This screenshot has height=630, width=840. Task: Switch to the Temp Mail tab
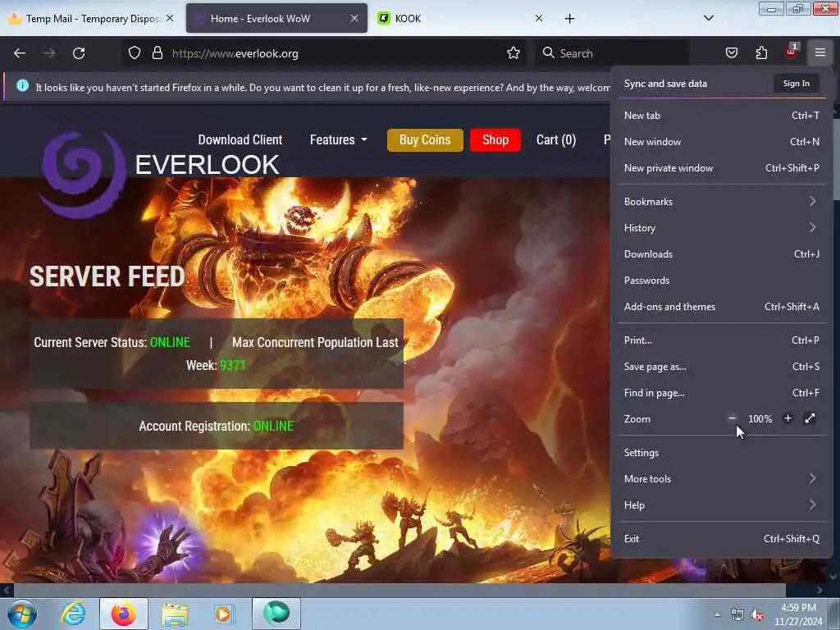click(91, 19)
